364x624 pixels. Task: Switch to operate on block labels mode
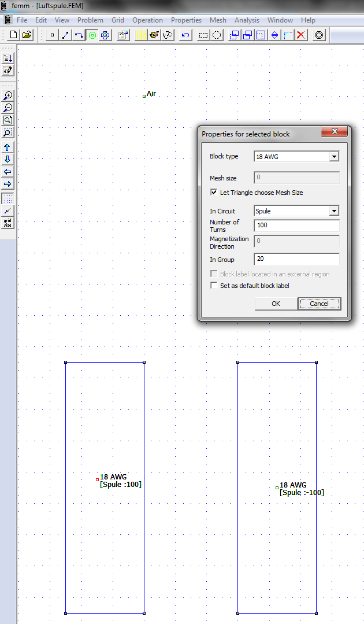[92, 35]
